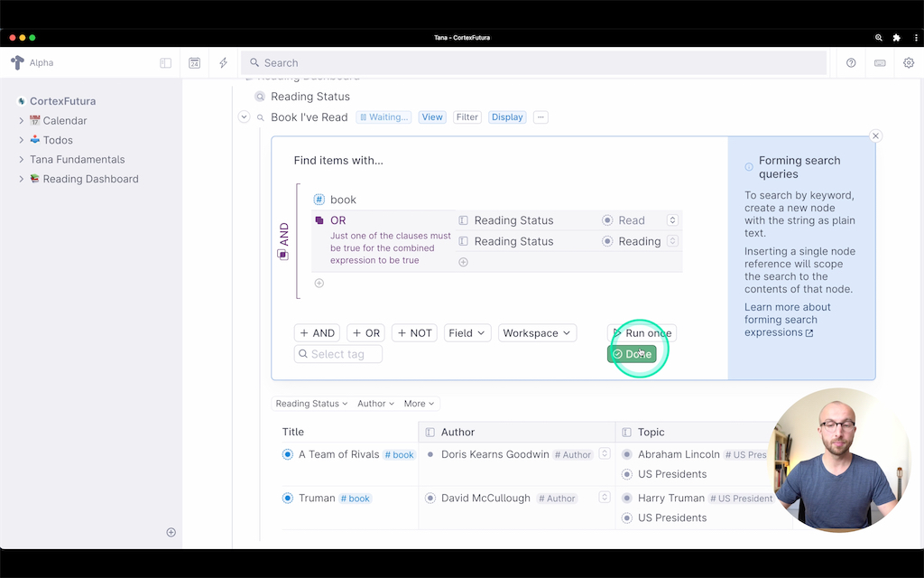Click the Run once button

(x=642, y=332)
